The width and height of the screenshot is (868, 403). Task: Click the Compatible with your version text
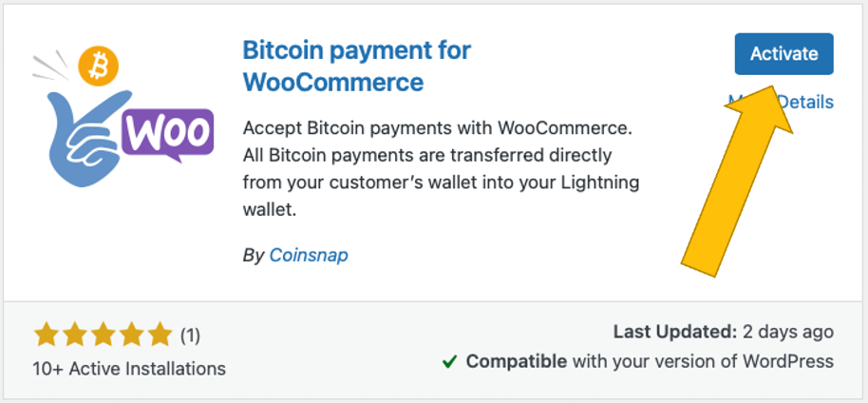[x=650, y=361]
